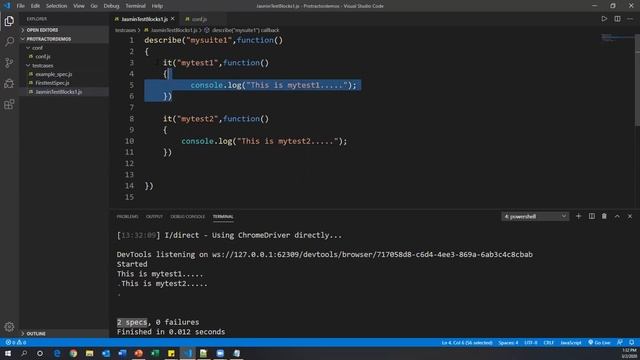Open FirsttestSpec.js in explorer
The width and height of the screenshot is (640, 360).
[x=64, y=83]
